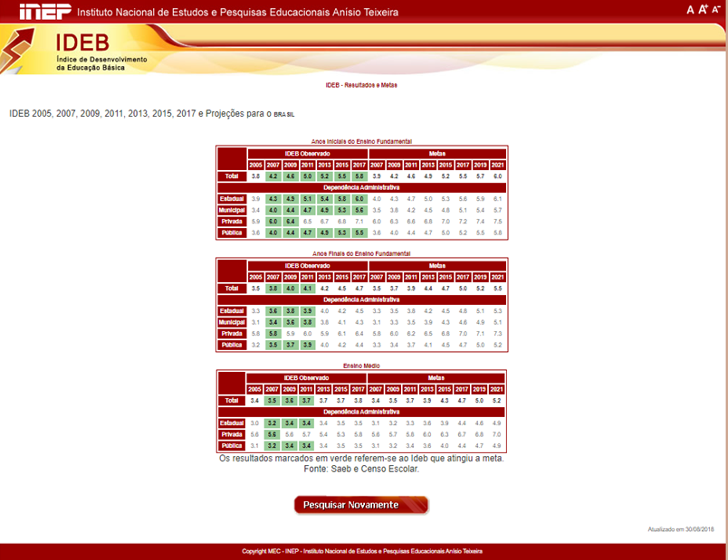Click the Total row label in Anos Iniciais table
This screenshot has width=728, height=560.
click(x=232, y=176)
